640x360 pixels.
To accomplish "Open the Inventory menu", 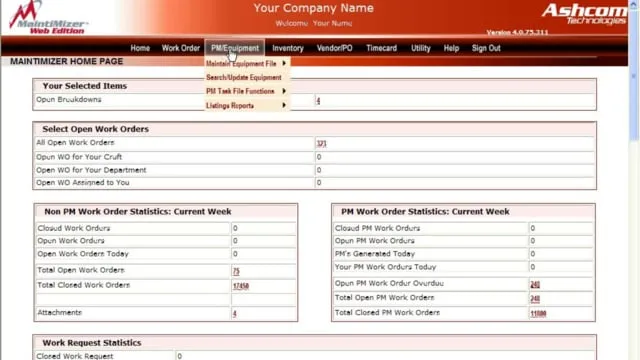I will [x=288, y=48].
